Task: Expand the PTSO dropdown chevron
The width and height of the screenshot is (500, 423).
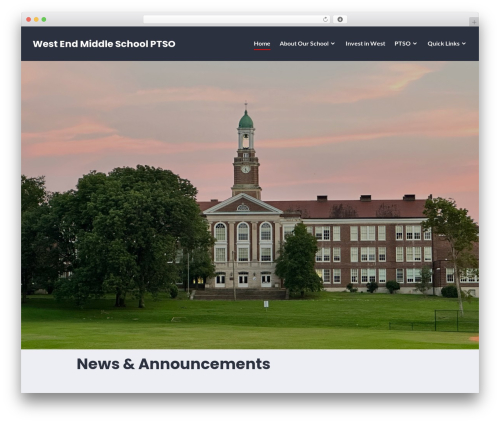Action: click(x=415, y=44)
